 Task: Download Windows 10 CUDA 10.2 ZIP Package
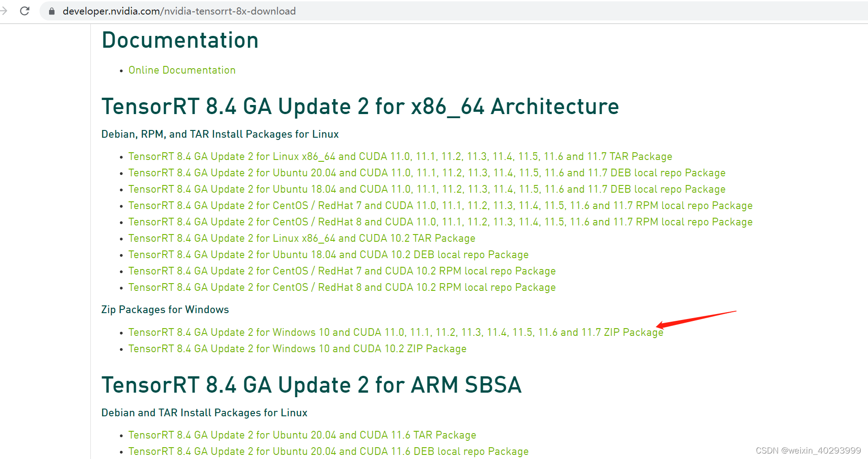pos(298,349)
